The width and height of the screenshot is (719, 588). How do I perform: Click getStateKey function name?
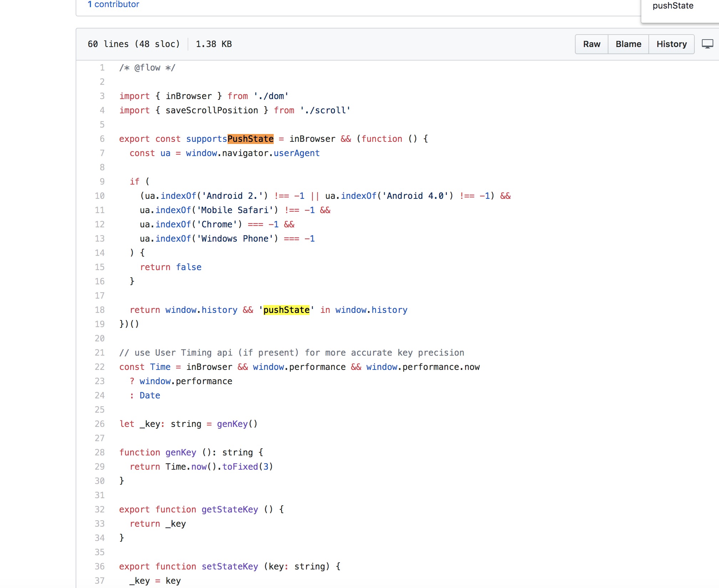[x=230, y=509]
